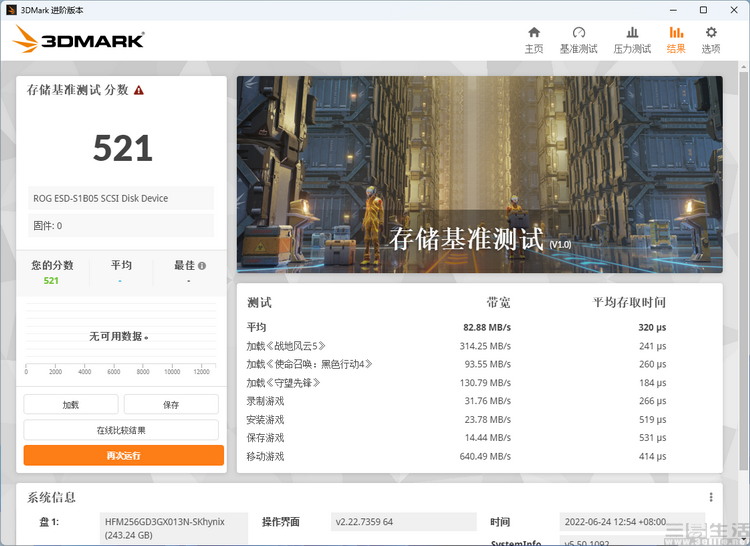
Task: Switch to the 基准测试 tab label
Action: (579, 49)
